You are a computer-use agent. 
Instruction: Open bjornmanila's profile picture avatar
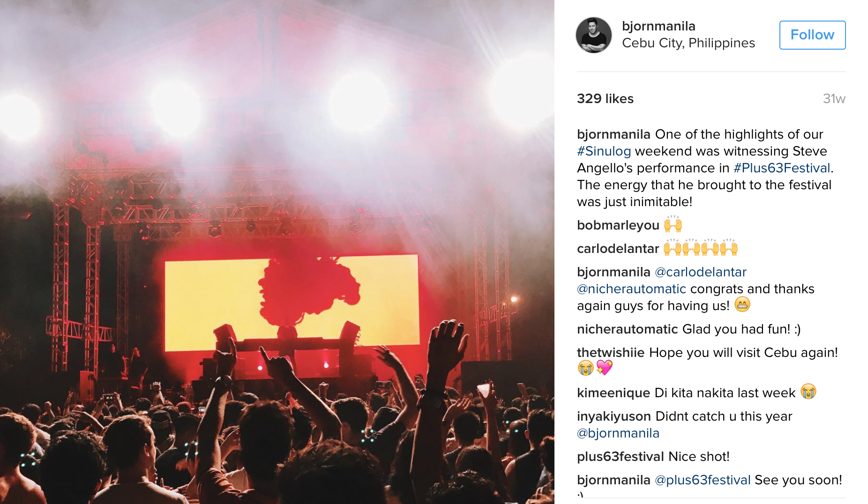tap(594, 35)
